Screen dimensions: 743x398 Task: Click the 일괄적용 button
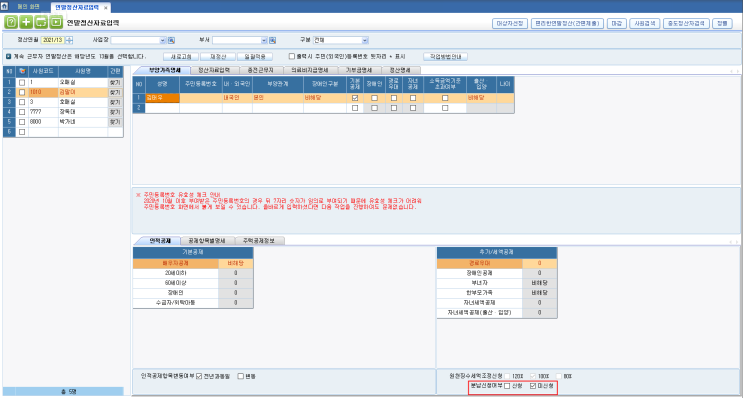[254, 56]
